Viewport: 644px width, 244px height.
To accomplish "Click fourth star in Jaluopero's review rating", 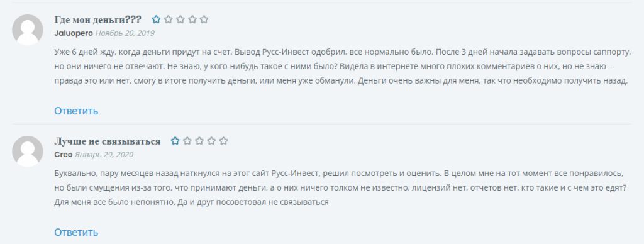I will click(192, 19).
